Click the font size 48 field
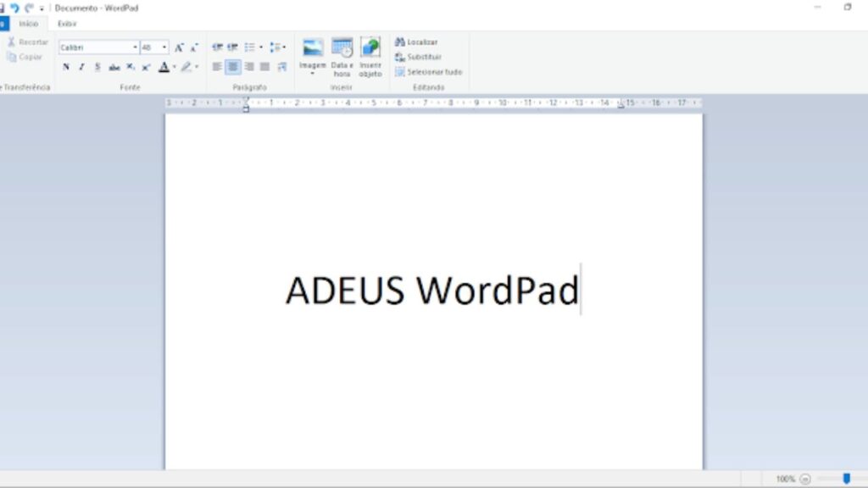 150,47
